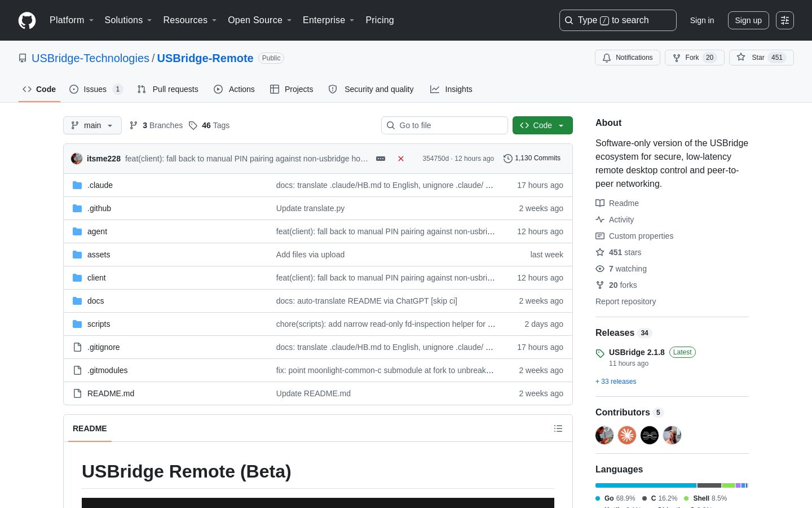This screenshot has height=508, width=812.
Task: Click the + 33 releases link
Action: 616,382
